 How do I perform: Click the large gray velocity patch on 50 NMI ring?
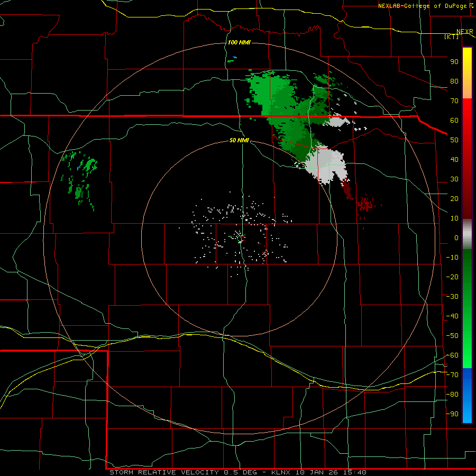[x=325, y=164]
